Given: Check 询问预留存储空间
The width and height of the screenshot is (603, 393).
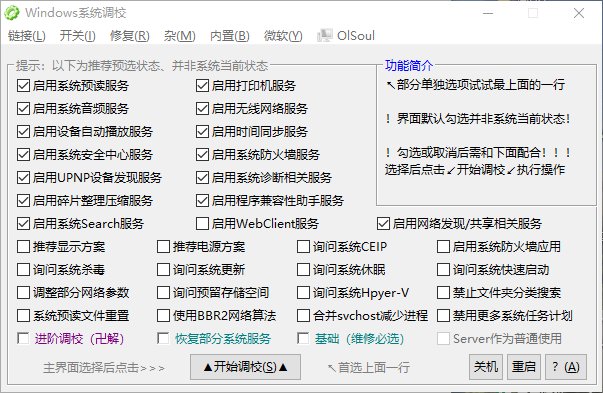Looking at the screenshot, I should point(163,293).
